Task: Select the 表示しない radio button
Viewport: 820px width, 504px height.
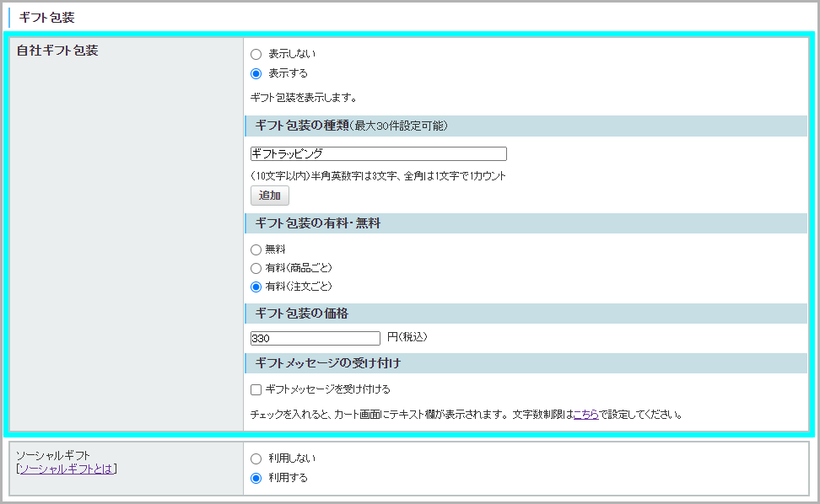Action: point(256,54)
